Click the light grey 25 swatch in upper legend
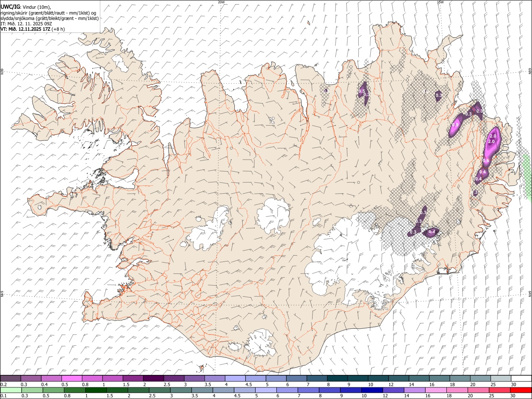 (x=500, y=378)
